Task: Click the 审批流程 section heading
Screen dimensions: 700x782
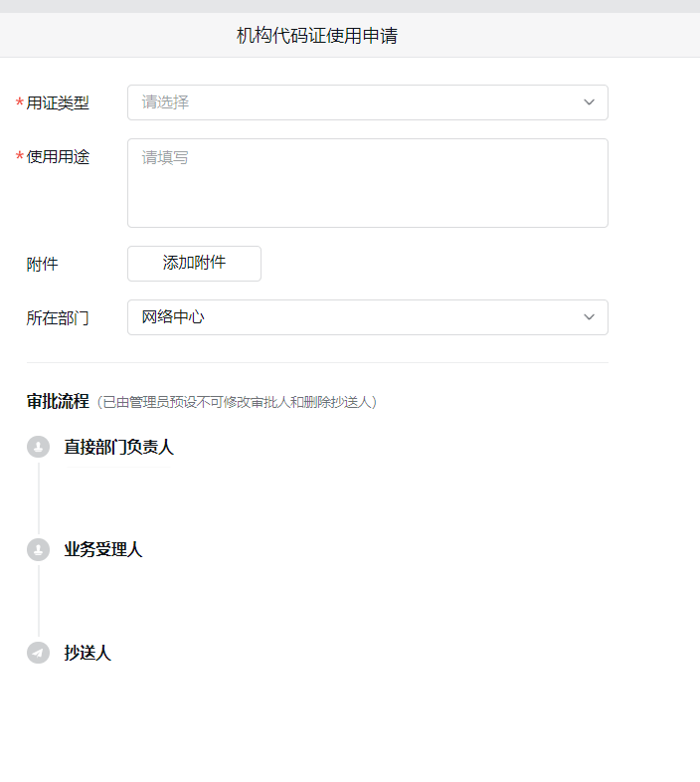Action: [x=58, y=401]
